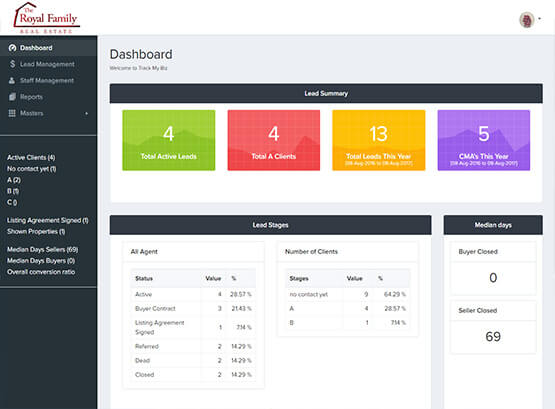The width and height of the screenshot is (555, 409).
Task: Click the purple CMA's This Year card
Action: coord(484,140)
